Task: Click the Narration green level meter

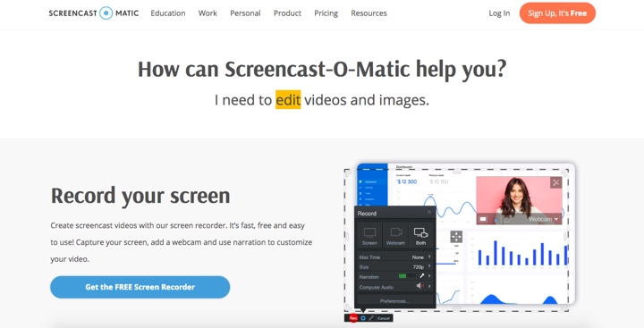Action: [407, 276]
